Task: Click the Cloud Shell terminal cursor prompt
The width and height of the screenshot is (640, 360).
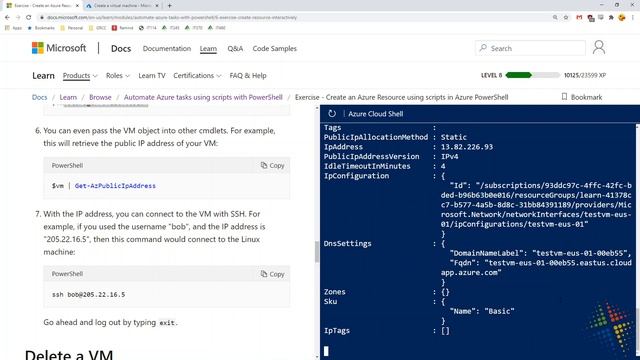Action: pyautogui.click(x=326, y=351)
